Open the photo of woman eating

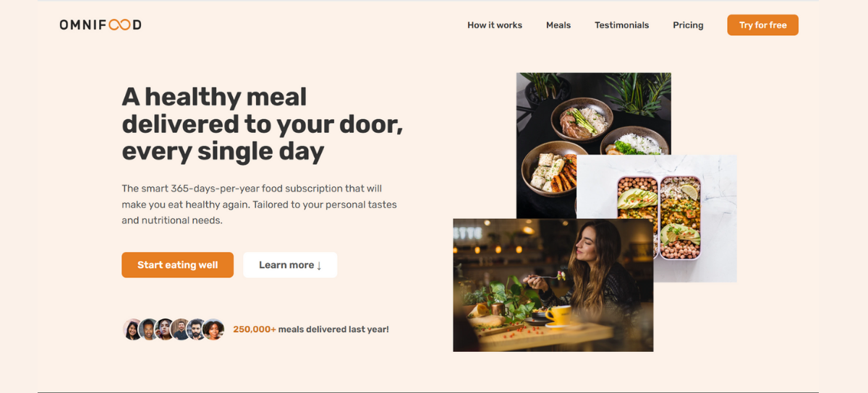click(553, 285)
